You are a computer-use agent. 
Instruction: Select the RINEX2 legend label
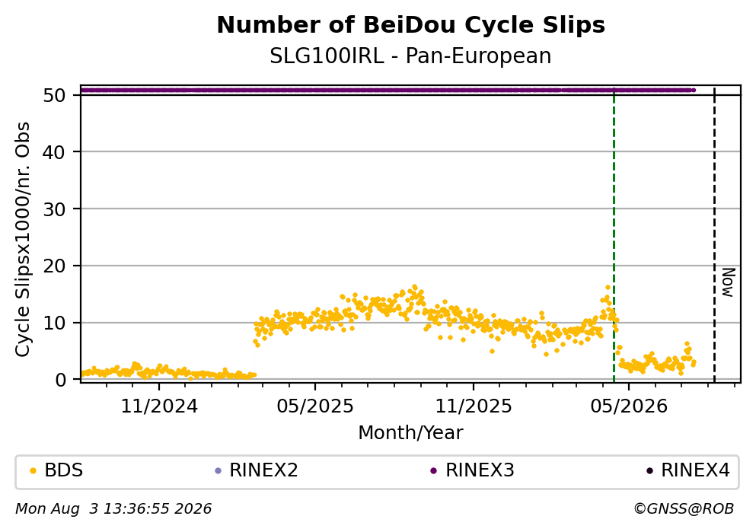point(263,470)
